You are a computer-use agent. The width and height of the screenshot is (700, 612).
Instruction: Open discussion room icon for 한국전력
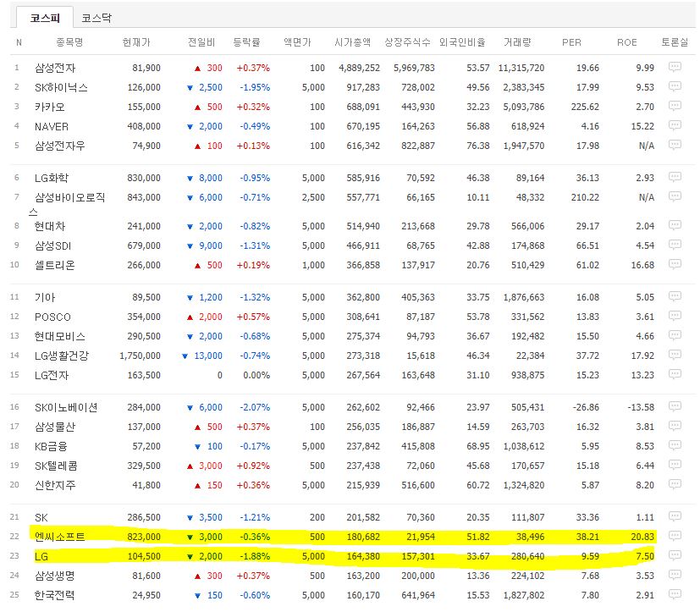coord(675,594)
